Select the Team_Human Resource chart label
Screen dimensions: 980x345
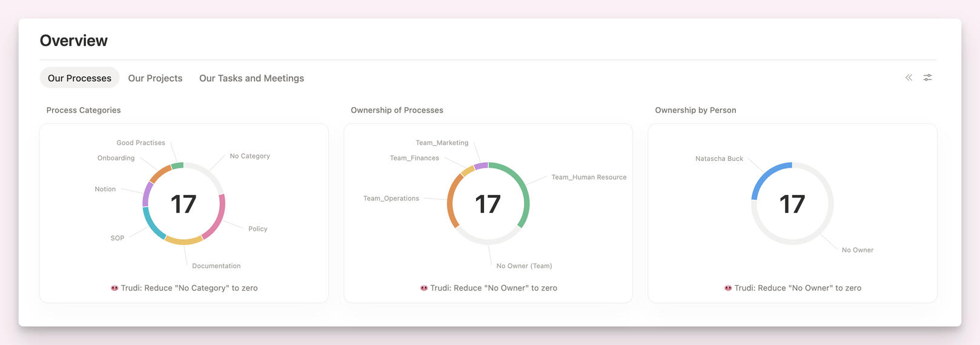coord(589,177)
